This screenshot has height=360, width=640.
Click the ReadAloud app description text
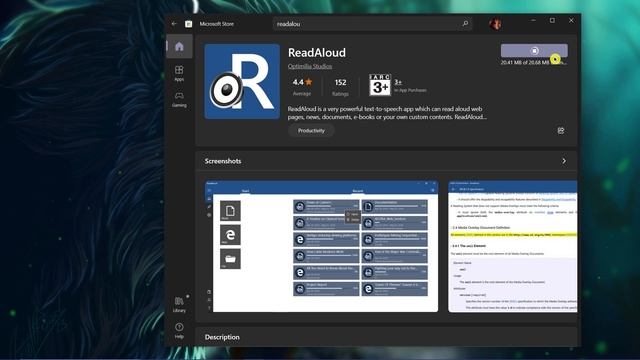pyautogui.click(x=387, y=113)
